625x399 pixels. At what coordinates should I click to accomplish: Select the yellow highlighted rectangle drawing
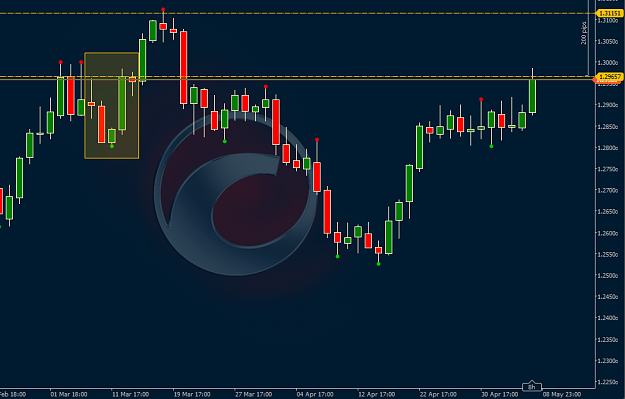112,106
